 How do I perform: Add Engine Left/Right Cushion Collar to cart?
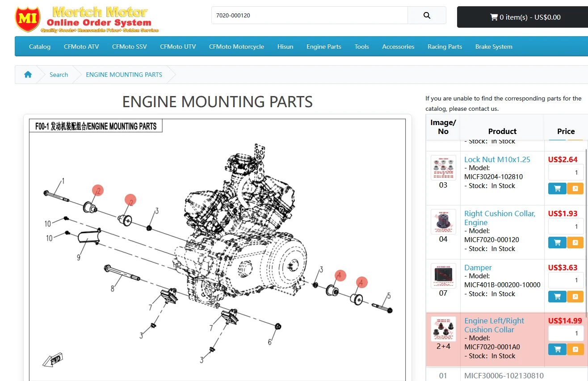[557, 349]
